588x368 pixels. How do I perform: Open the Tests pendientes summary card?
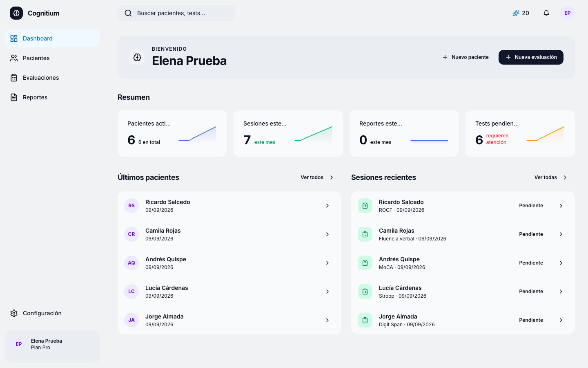point(520,133)
